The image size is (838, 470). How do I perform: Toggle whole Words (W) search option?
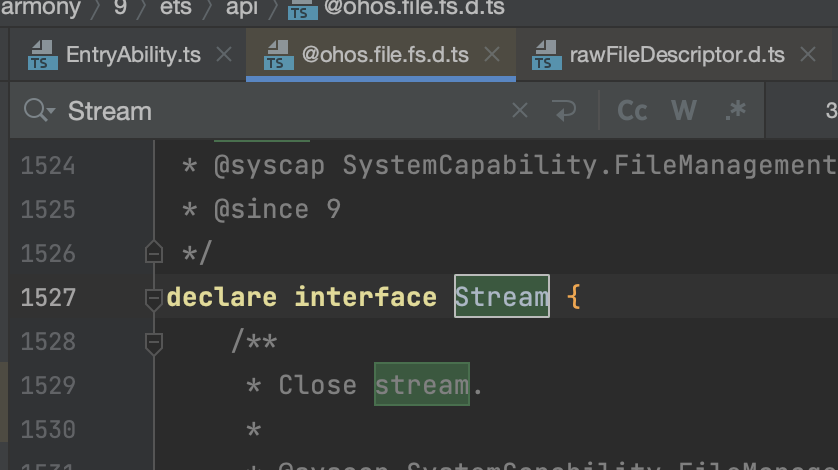pyautogui.click(x=684, y=111)
